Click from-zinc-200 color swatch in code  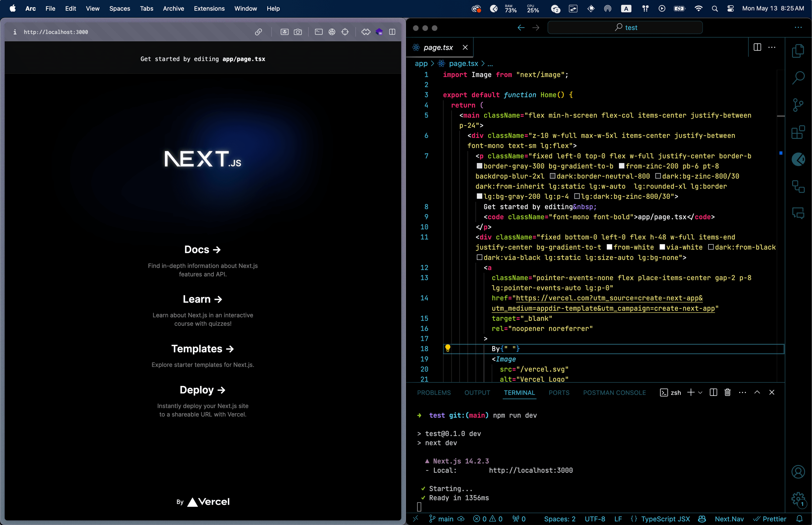click(x=621, y=166)
